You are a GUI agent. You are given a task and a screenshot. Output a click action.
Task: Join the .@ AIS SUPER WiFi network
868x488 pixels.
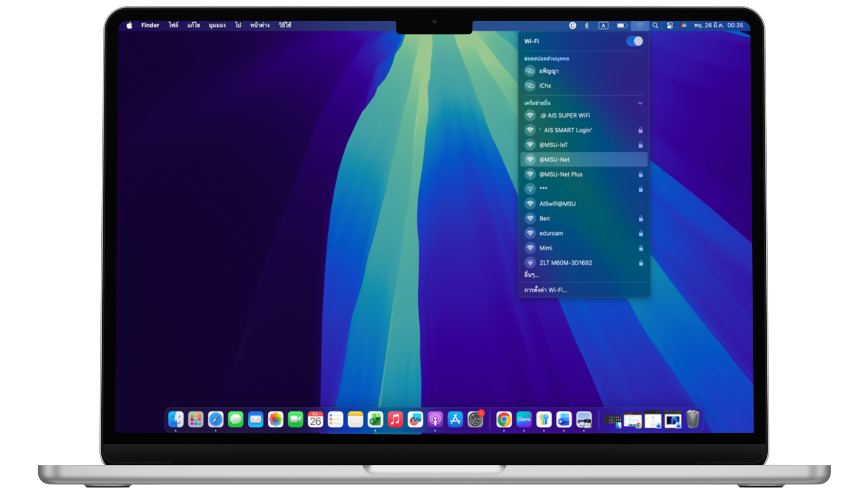[x=584, y=115]
